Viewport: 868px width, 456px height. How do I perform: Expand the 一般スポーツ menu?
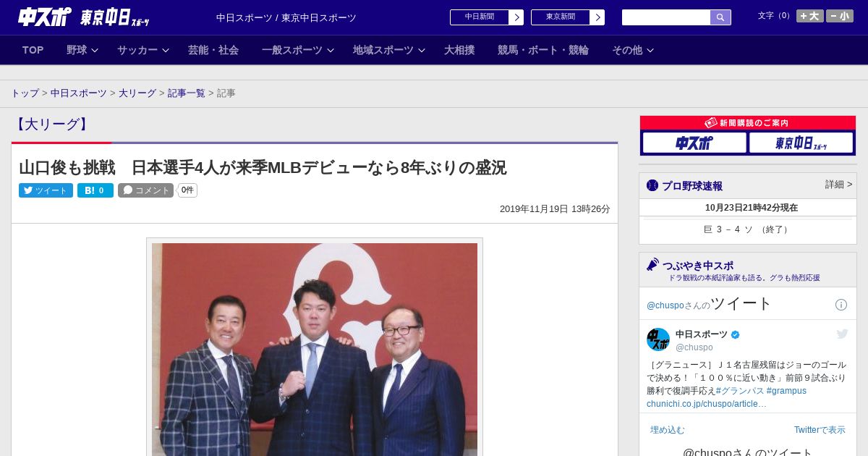298,50
